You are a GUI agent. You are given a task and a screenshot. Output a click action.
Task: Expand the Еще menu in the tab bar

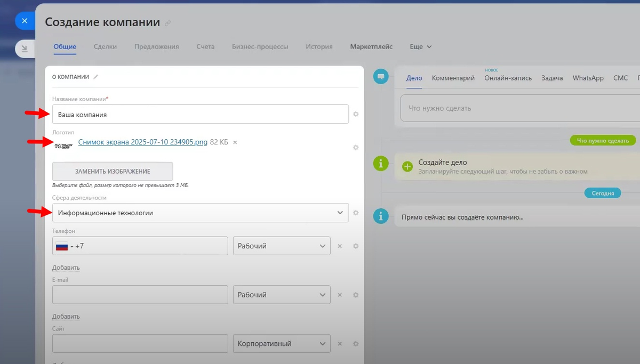point(420,47)
